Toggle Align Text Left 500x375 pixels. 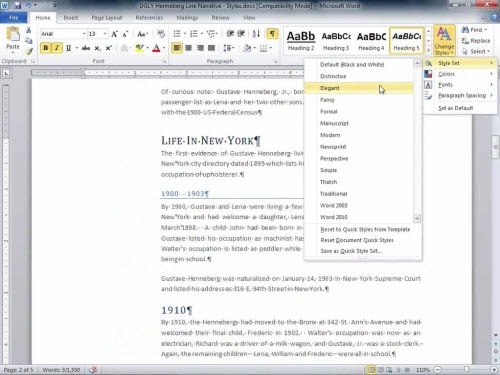[177, 48]
